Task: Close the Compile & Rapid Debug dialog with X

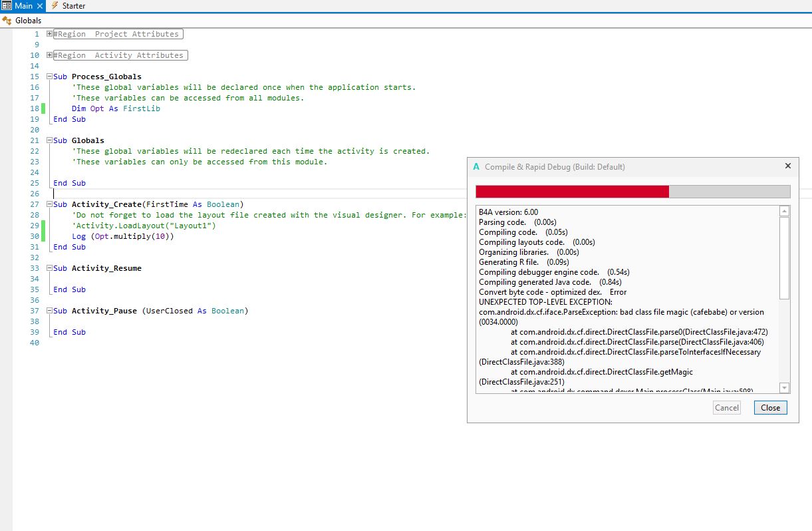Action: point(788,166)
